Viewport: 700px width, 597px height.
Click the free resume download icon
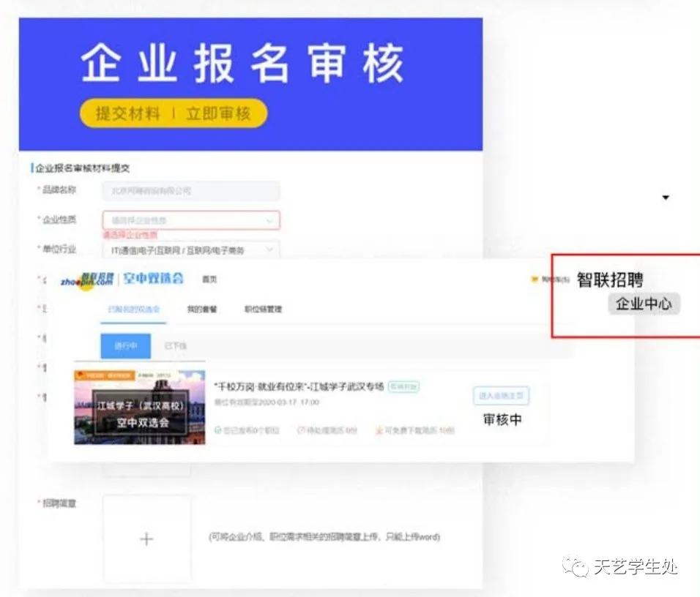[x=379, y=430]
